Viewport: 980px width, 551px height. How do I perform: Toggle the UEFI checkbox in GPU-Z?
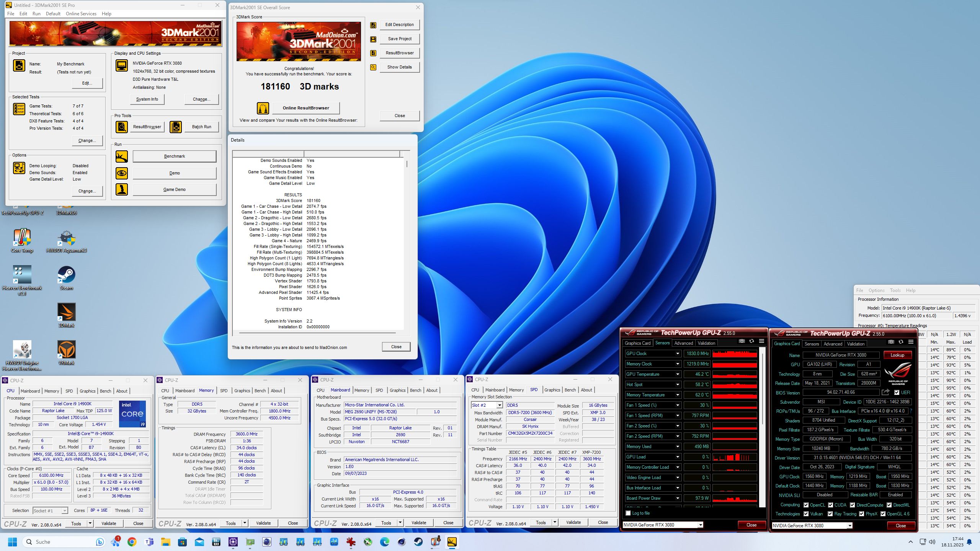pos(897,393)
